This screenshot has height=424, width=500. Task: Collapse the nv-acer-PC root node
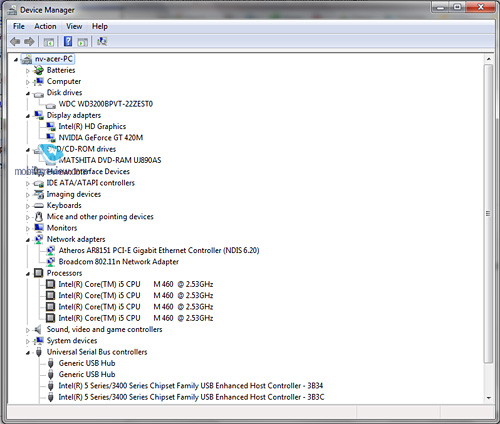click(16, 60)
